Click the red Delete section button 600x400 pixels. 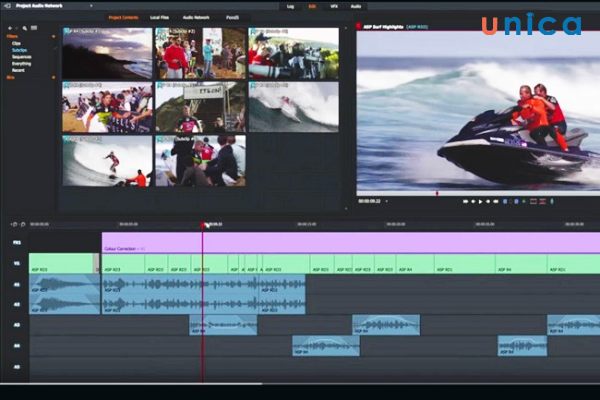pyautogui.click(x=543, y=201)
